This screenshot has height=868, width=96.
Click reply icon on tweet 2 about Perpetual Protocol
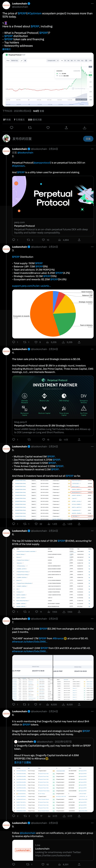pyautogui.click(x=14, y=240)
